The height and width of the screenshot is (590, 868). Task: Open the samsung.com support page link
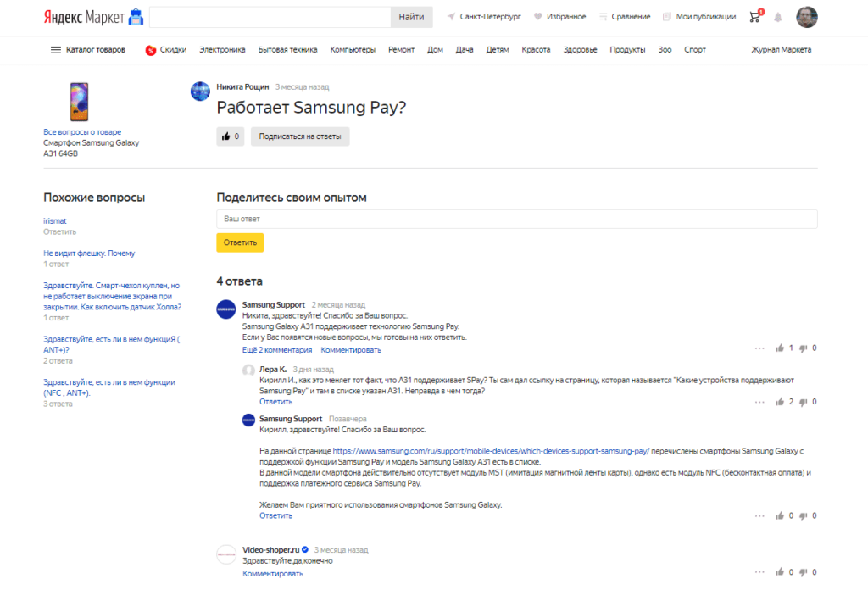(x=491, y=452)
